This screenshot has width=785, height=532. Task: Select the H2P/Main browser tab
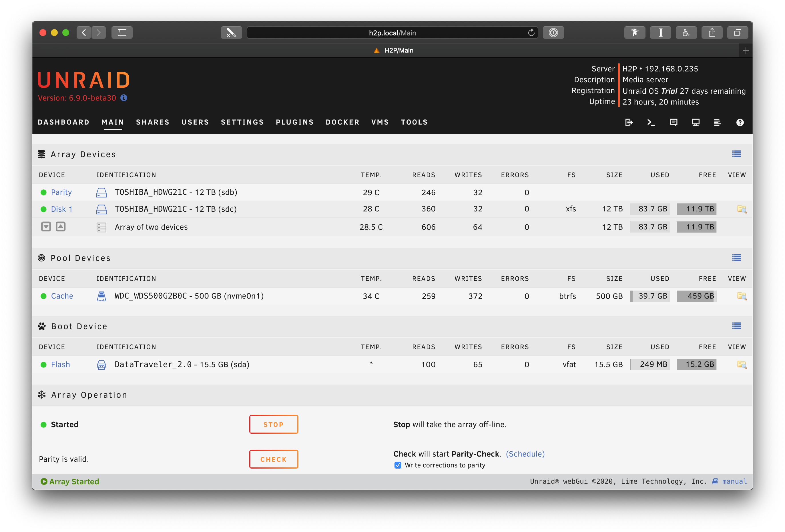[393, 50]
